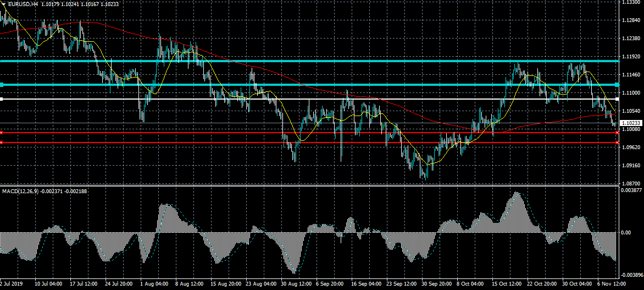Click the 1.11920 value on price axis
This screenshot has width=644, height=290.
[x=631, y=56]
